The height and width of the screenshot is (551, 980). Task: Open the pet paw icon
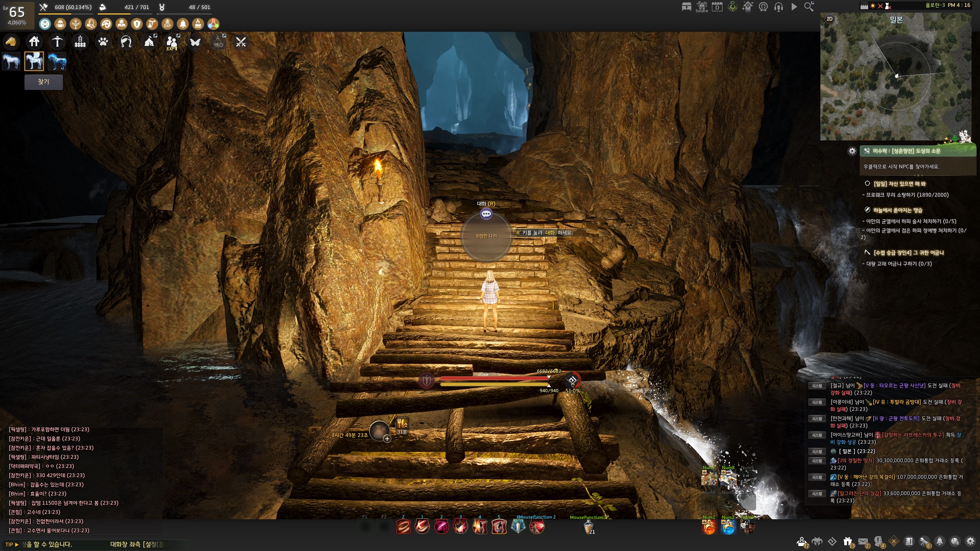(103, 41)
